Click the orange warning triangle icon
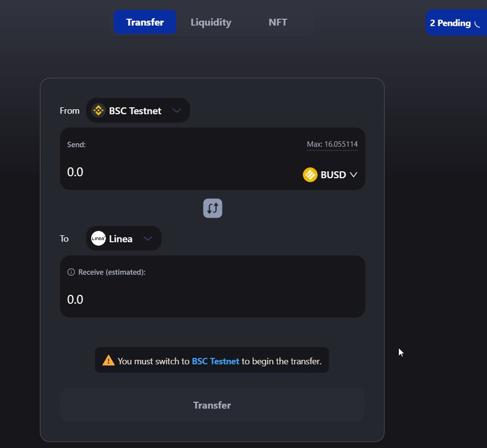This screenshot has width=487, height=448. coord(108,360)
